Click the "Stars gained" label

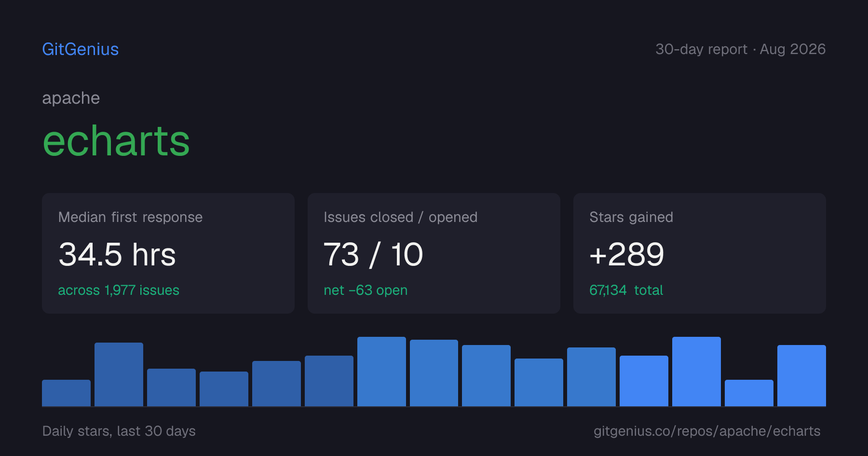coord(631,217)
